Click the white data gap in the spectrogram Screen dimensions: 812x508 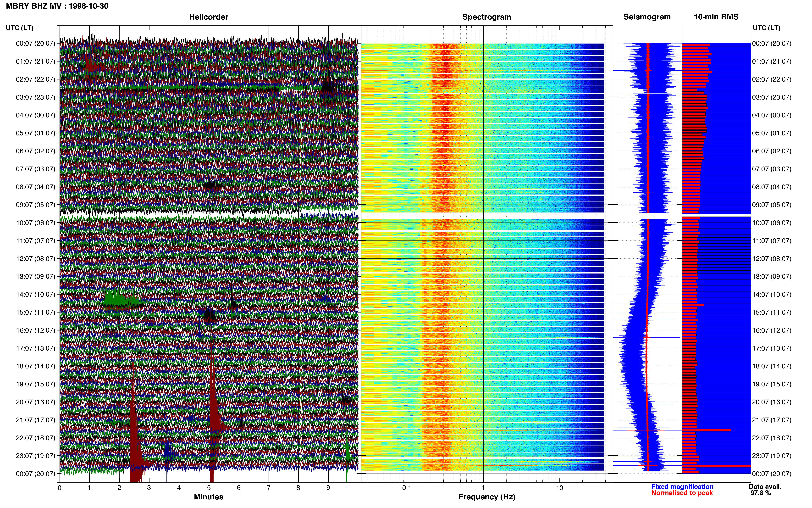click(482, 216)
